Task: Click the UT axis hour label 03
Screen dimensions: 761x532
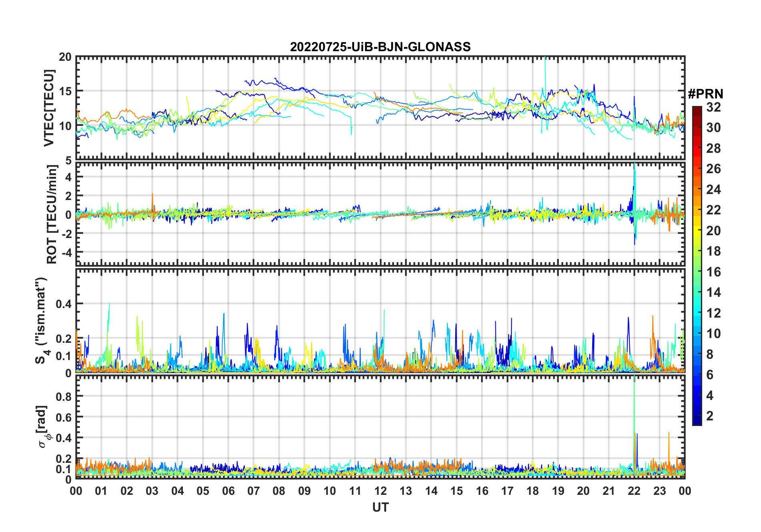Action: click(x=152, y=491)
